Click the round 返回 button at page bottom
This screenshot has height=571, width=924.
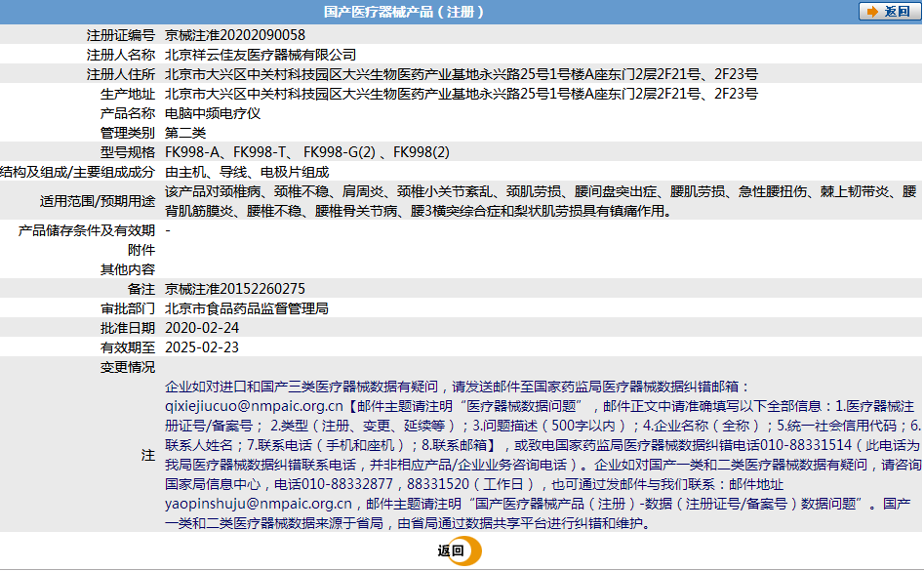tap(460, 551)
